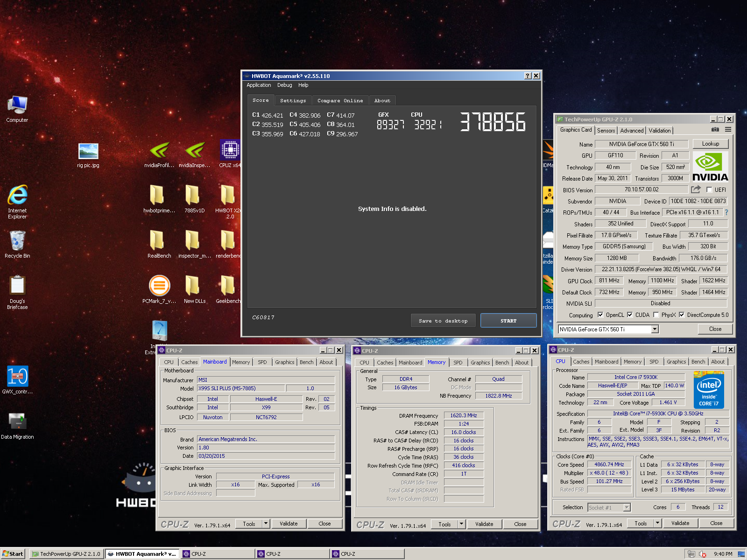
Task: Click the START benchmark button
Action: (508, 321)
